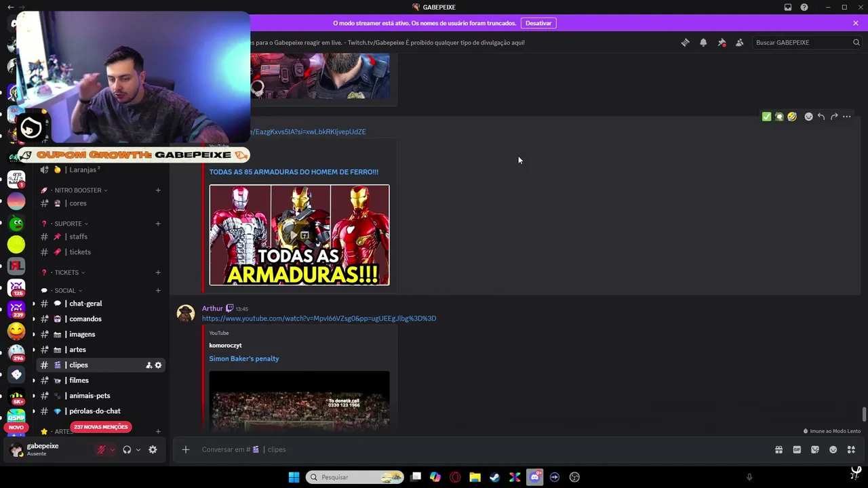Add channel to SUPORTE category
The width and height of the screenshot is (868, 488).
pos(158,224)
